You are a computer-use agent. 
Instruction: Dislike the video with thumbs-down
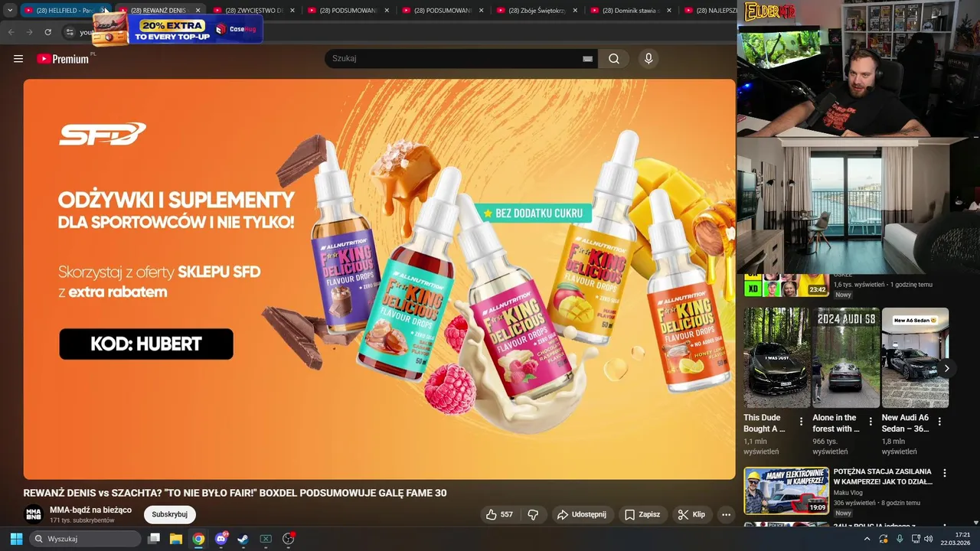(534, 514)
